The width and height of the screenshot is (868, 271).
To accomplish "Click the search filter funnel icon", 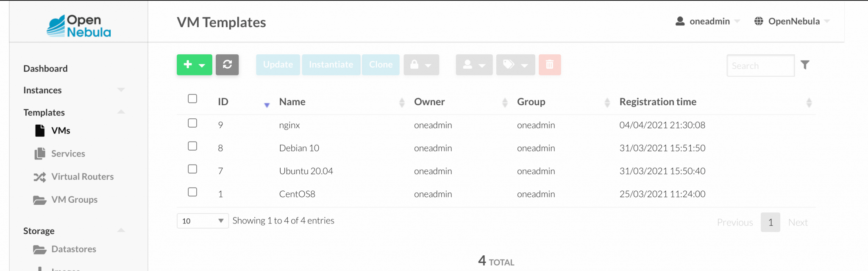I will point(806,64).
